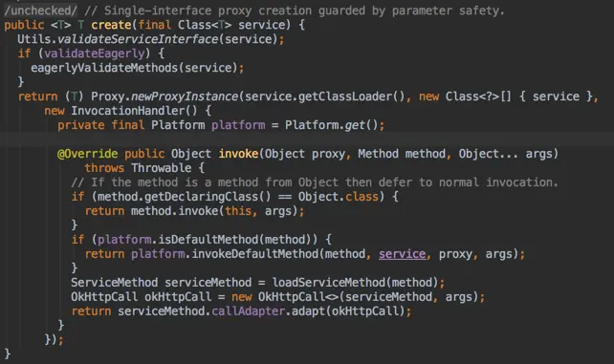
Task: Click the 'private' keyword
Action: (x=81, y=125)
